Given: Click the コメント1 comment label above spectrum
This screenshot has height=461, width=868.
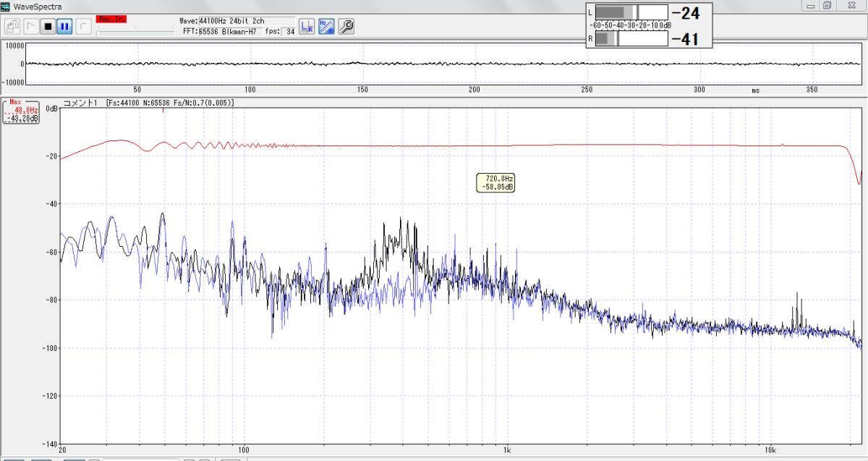Looking at the screenshot, I should point(80,103).
